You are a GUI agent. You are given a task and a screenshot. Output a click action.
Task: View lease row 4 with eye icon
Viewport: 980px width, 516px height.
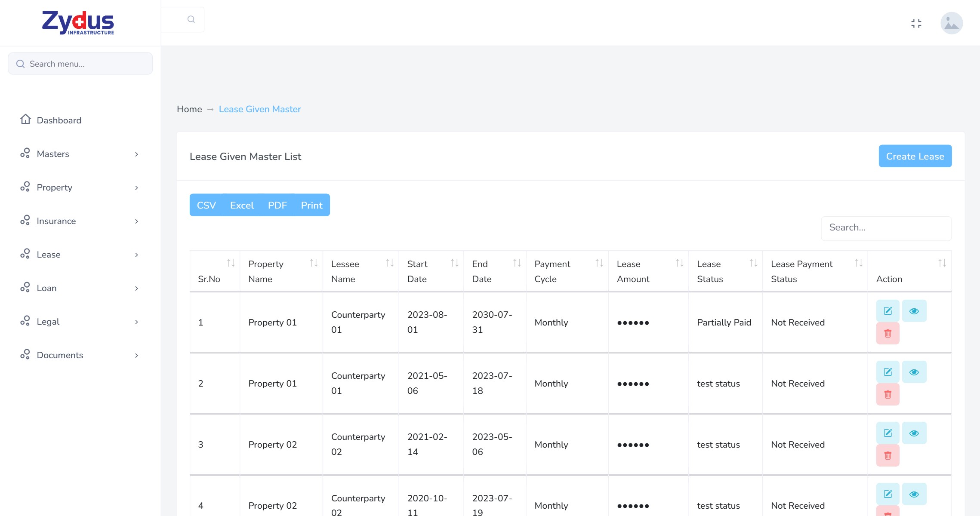click(914, 494)
